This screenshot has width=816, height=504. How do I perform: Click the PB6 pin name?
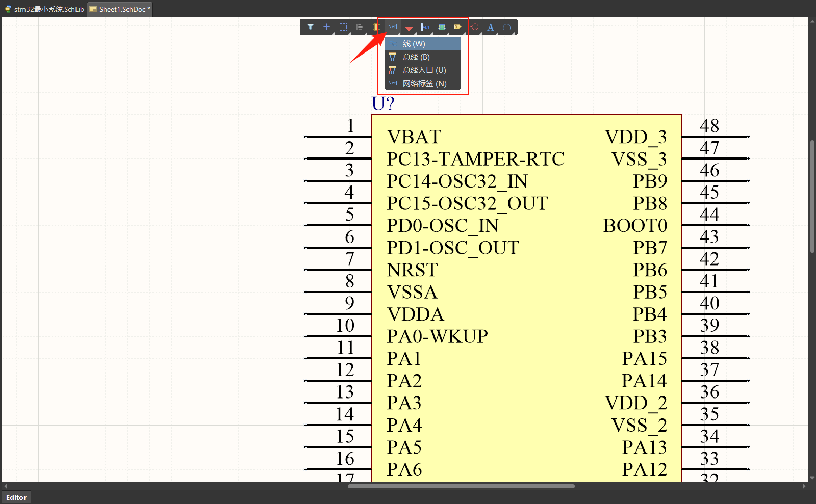point(650,270)
